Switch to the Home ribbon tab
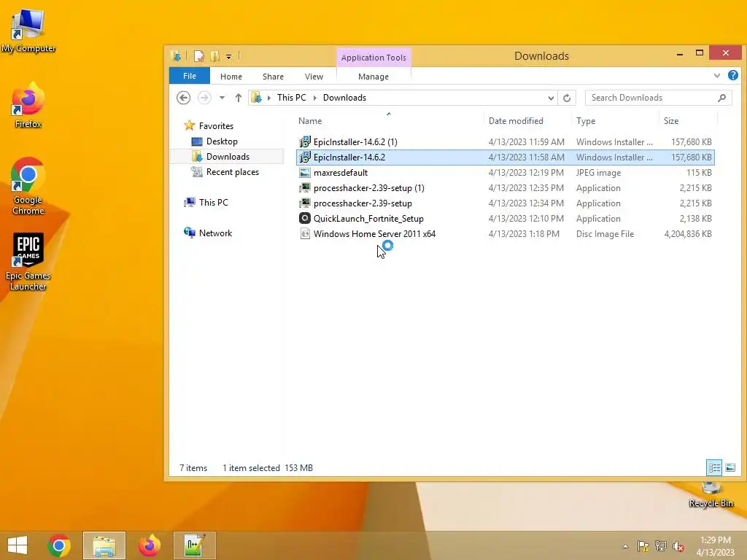The image size is (747, 560). pos(231,76)
